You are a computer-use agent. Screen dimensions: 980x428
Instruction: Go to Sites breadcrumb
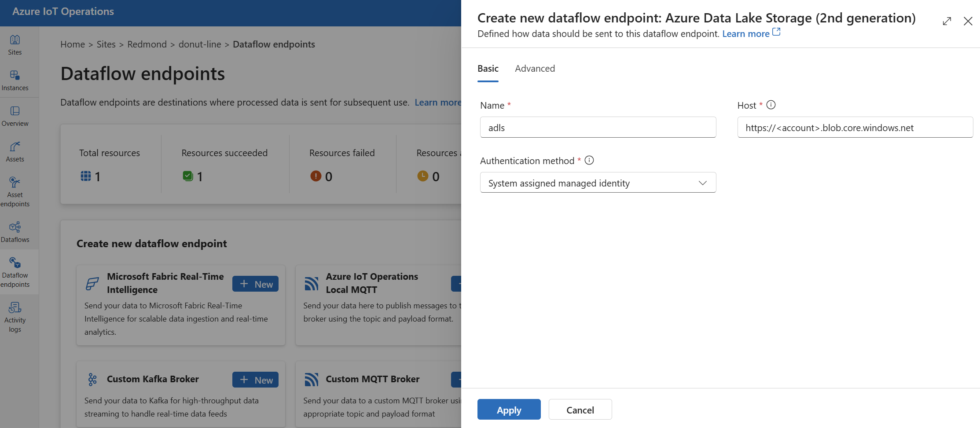coord(106,44)
